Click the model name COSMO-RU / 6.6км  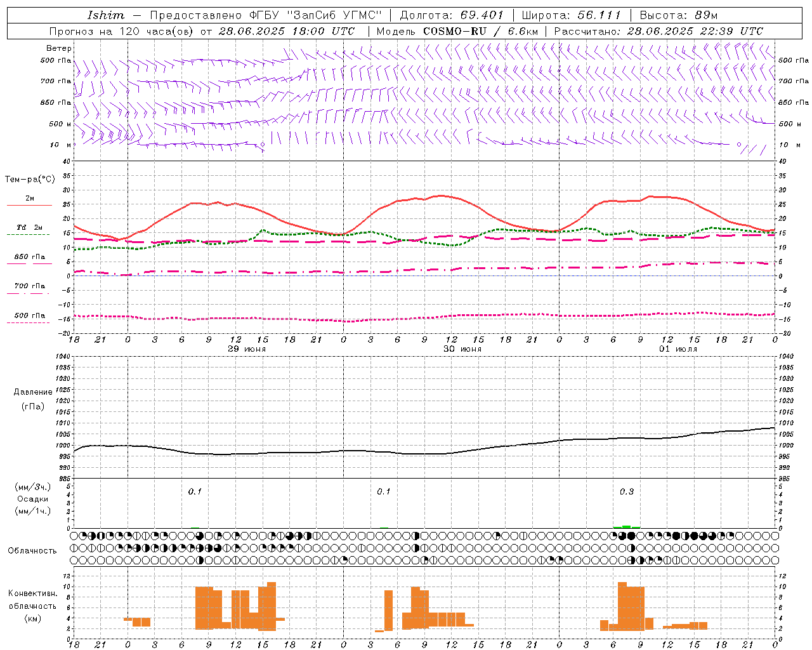pyautogui.click(x=481, y=31)
